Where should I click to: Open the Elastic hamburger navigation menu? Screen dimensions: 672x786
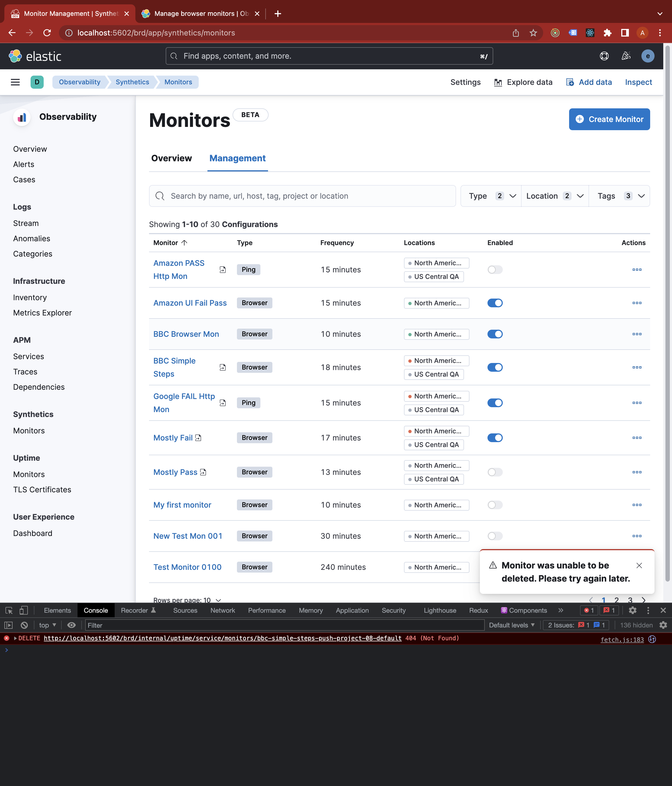click(15, 82)
